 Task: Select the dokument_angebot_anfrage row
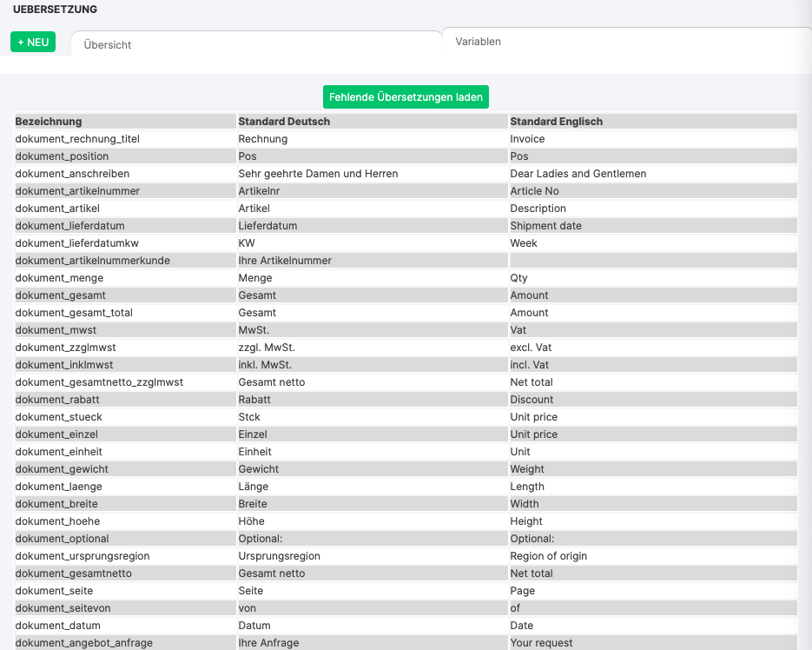(x=84, y=643)
